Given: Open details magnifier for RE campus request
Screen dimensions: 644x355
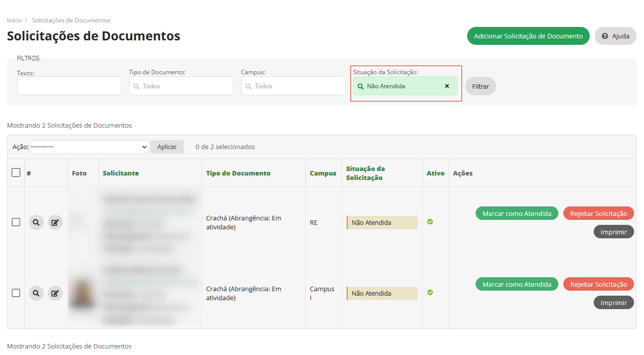Looking at the screenshot, I should pos(36,222).
